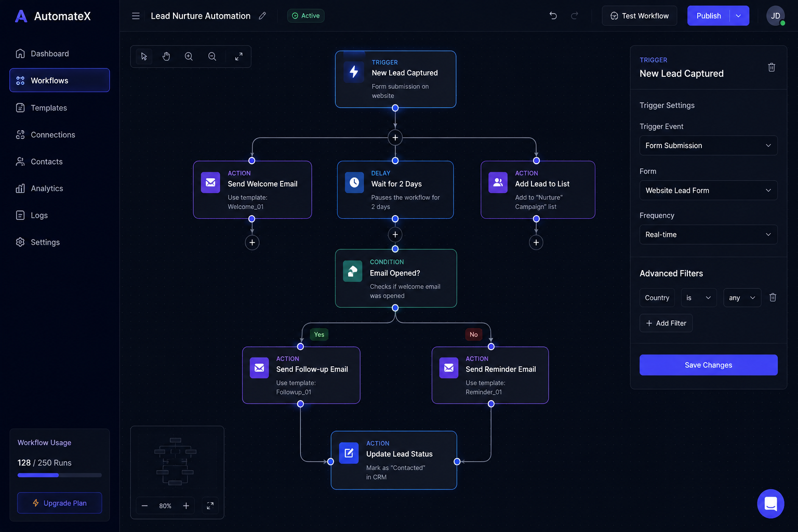Zoom out with the minimap minus button
This screenshot has height=532, width=798.
coord(145,506)
